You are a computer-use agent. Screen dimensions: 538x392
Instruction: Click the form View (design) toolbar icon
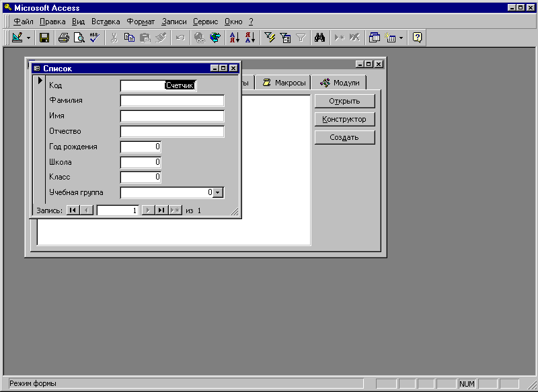[17, 38]
